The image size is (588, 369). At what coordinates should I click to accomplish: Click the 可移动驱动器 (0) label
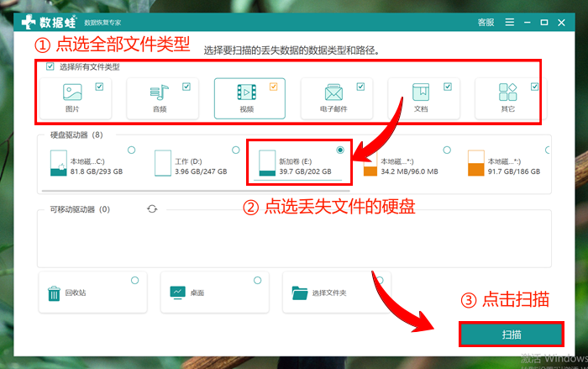tap(80, 209)
